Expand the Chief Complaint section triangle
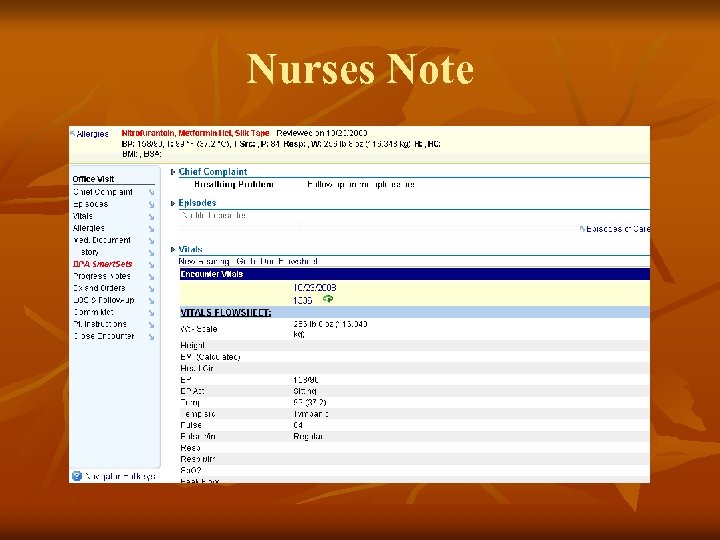 tap(173, 172)
